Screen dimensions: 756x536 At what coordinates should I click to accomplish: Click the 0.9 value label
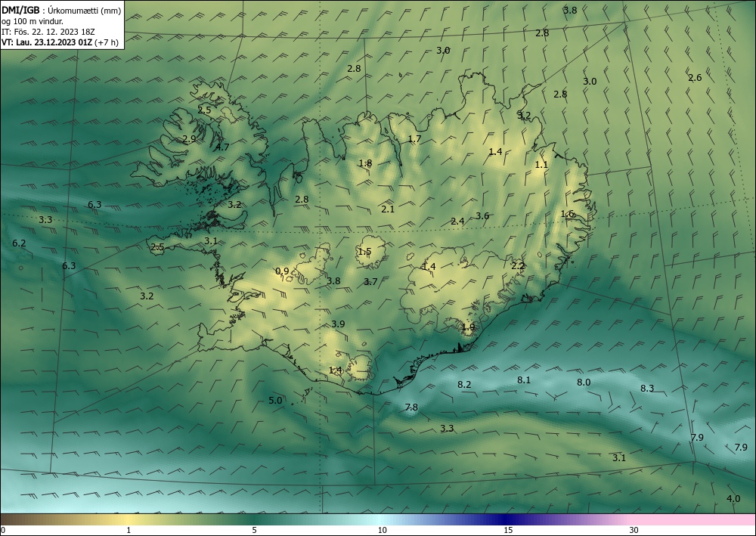282,271
